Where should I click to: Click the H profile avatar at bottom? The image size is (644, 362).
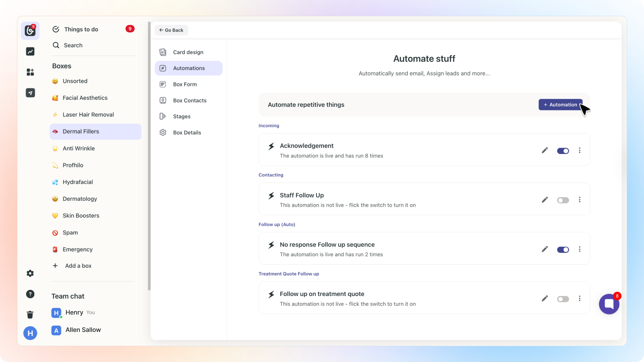[30, 333]
